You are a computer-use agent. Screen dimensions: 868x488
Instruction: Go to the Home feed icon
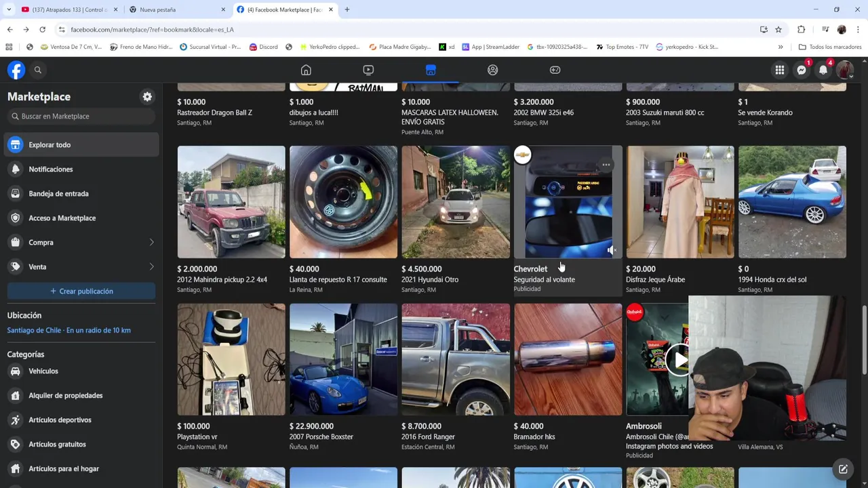tap(306, 70)
